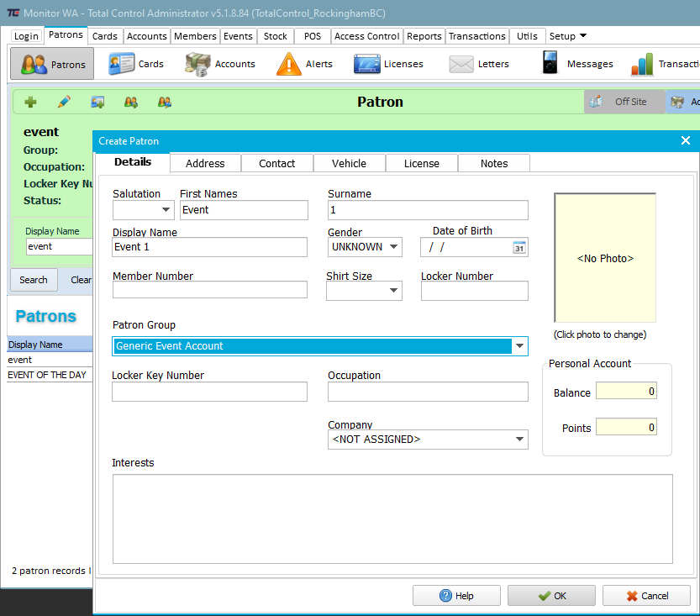
Task: Select the 'EVENT OF THE DAY' row
Action: (50, 375)
